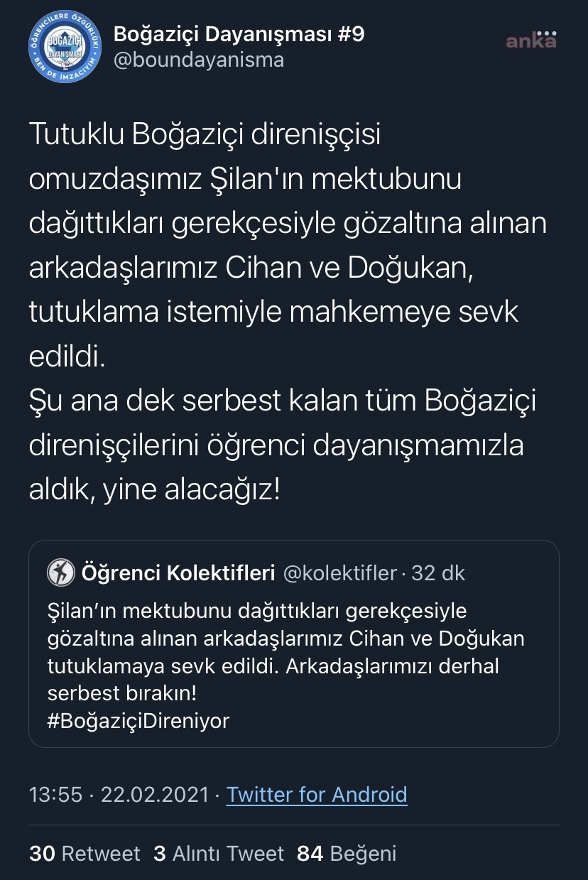Open the Öğrenci Kolektifleri name in the quote
This screenshot has width=588, height=880.
point(178,572)
